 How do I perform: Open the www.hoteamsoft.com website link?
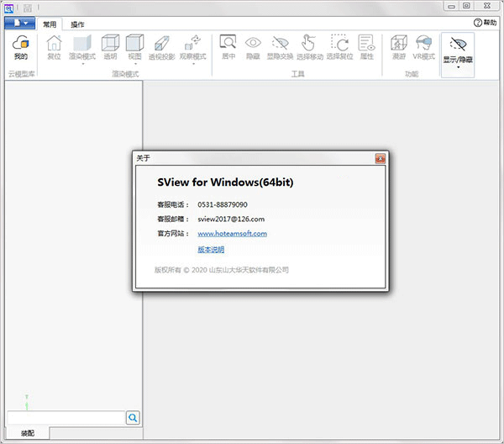232,234
